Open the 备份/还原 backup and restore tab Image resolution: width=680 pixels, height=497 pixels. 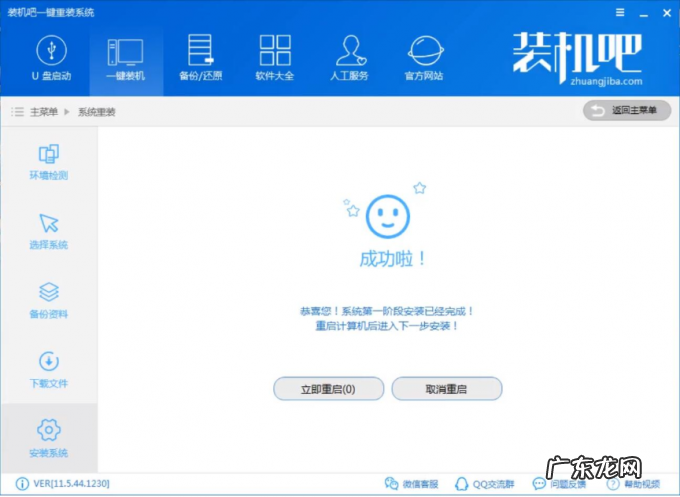(200, 59)
